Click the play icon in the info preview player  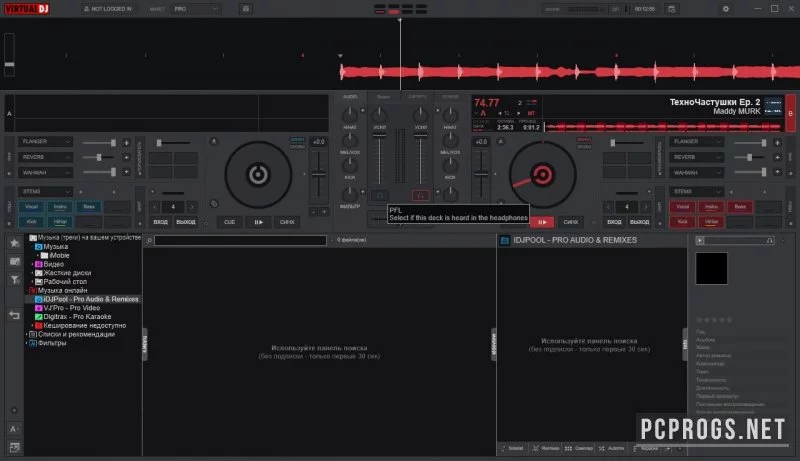point(700,240)
